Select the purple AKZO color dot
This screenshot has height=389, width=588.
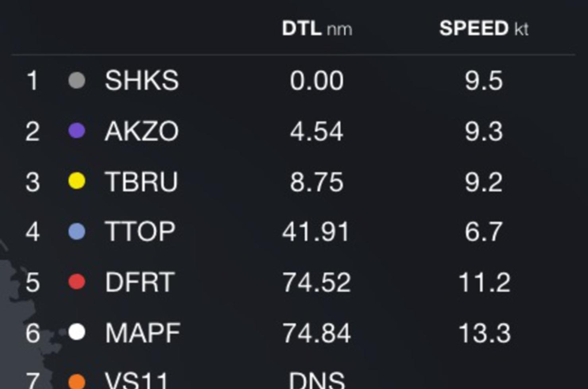[77, 131]
